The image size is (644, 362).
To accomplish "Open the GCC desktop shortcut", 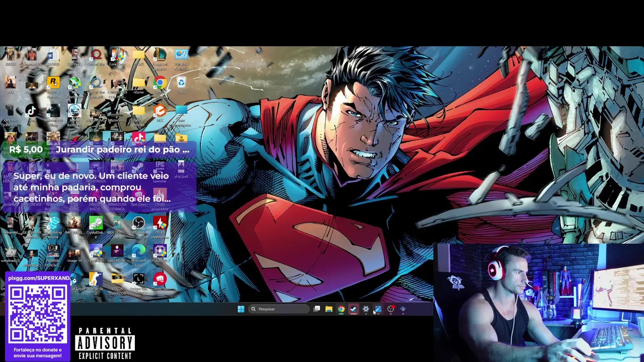I will click(x=160, y=114).
